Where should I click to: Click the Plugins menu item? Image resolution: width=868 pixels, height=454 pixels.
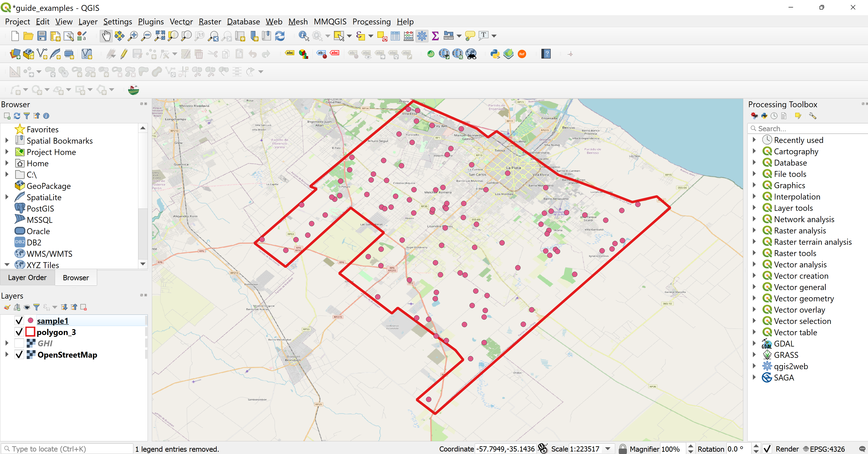[x=150, y=21]
